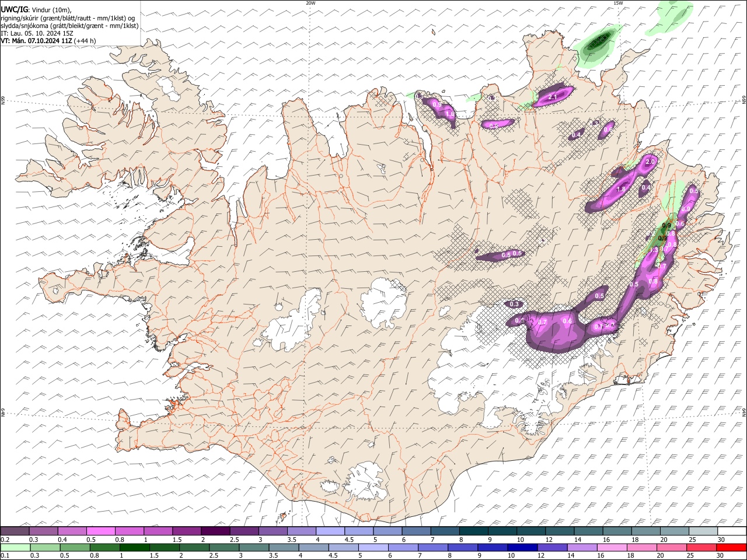Click the 'IT: Lau. 05. 10. 2024 15Z' line
The height and width of the screenshot is (560, 747).
tap(37, 33)
